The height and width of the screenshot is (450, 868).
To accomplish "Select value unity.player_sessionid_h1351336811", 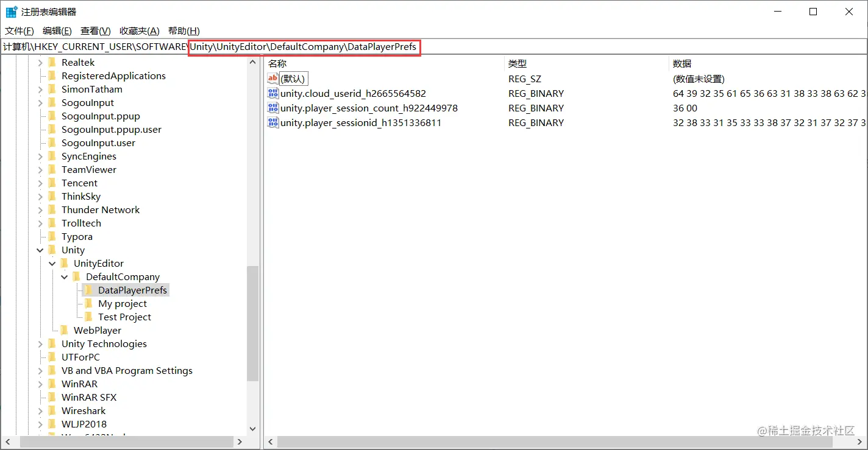I will click(x=361, y=123).
